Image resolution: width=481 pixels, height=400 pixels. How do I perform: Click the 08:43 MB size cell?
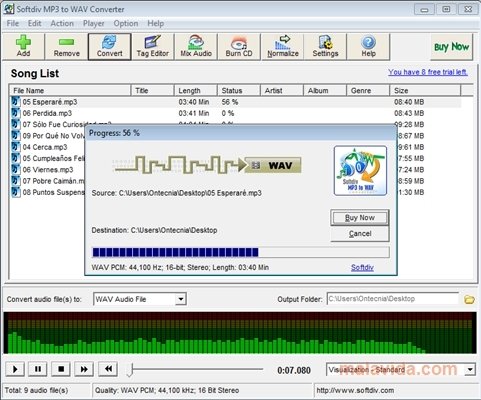(409, 113)
